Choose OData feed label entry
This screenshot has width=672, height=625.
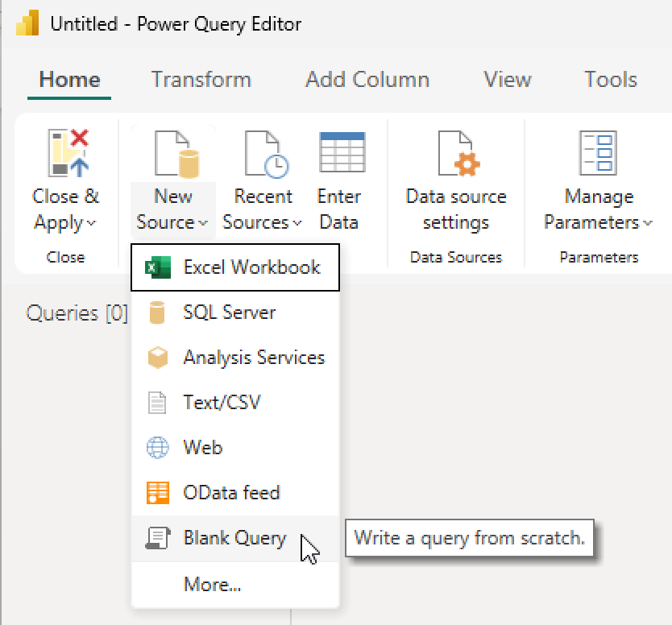pyautogui.click(x=231, y=493)
